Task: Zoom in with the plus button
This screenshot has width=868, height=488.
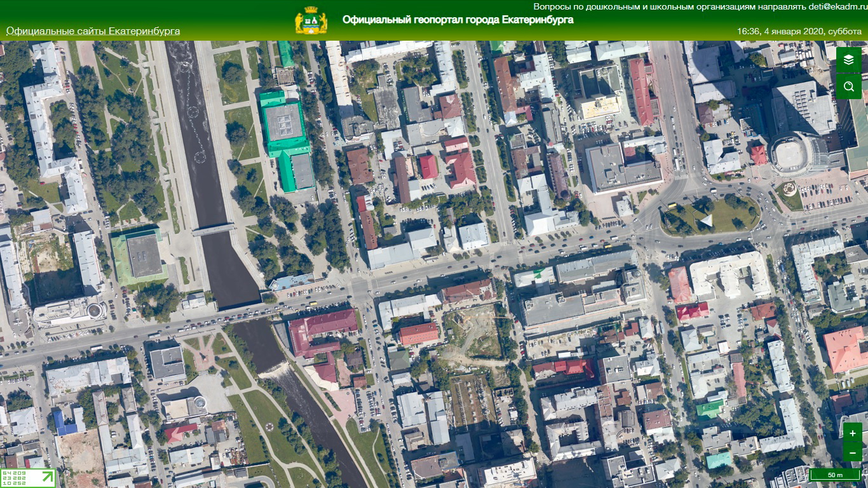Action: [852, 433]
